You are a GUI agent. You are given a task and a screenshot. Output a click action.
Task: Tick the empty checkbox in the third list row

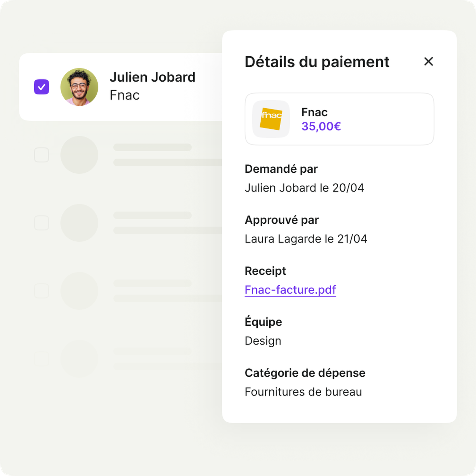(x=41, y=223)
